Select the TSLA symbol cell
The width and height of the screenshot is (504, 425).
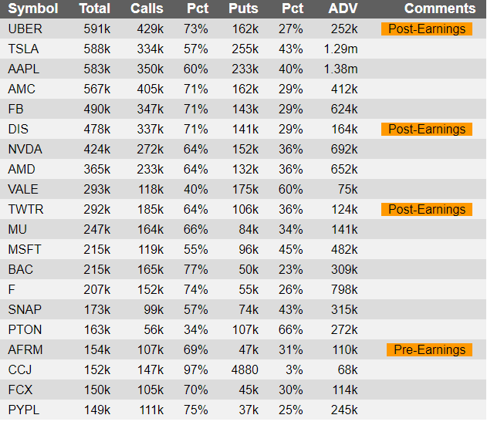coord(23,49)
